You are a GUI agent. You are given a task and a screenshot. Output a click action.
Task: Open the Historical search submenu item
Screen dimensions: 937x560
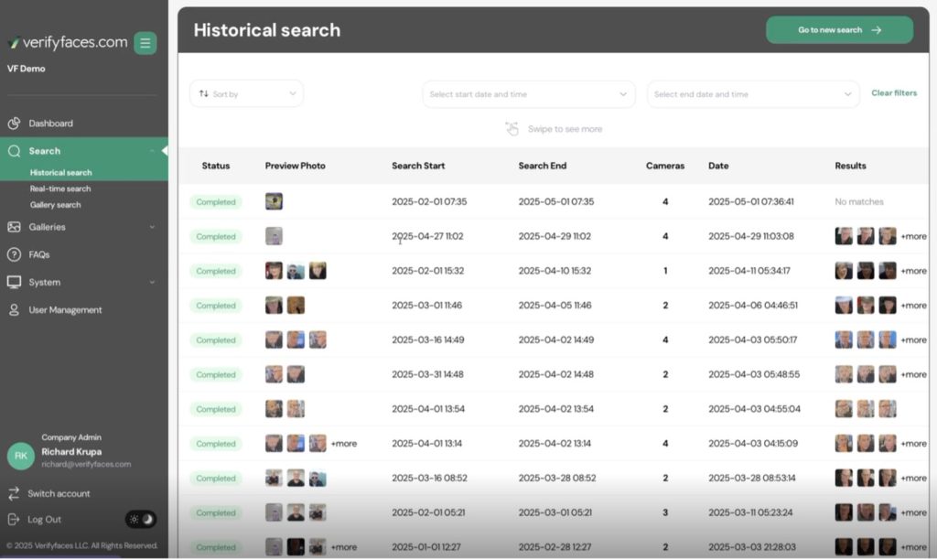tap(61, 173)
